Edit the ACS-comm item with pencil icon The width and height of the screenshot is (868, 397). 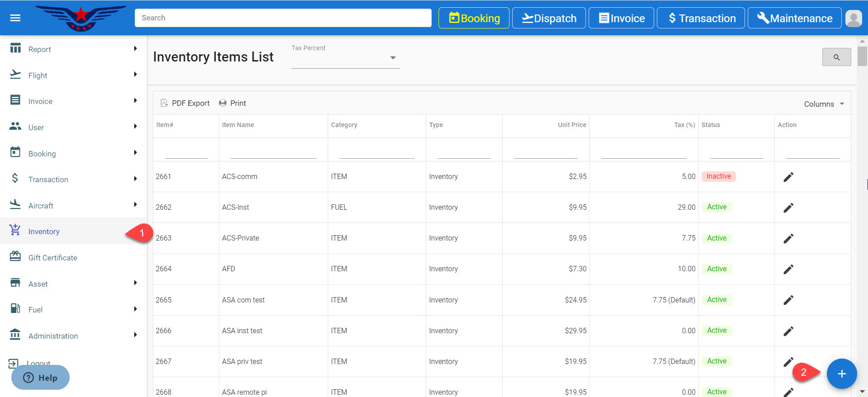coord(788,177)
